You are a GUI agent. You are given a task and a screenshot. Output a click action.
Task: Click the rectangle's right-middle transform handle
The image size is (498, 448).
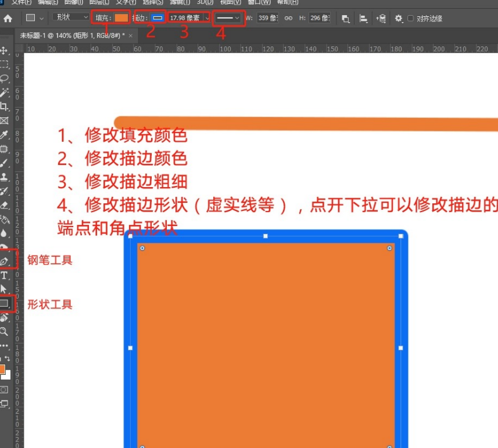pos(400,348)
